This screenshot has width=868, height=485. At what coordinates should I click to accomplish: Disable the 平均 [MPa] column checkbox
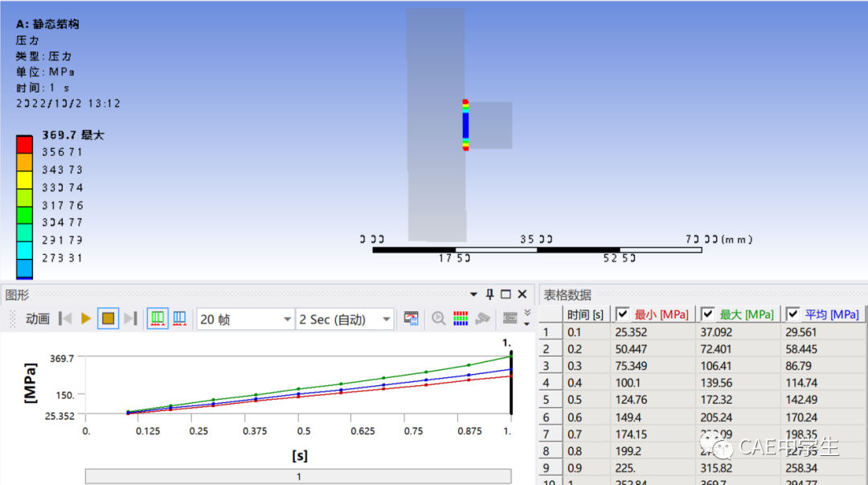793,314
